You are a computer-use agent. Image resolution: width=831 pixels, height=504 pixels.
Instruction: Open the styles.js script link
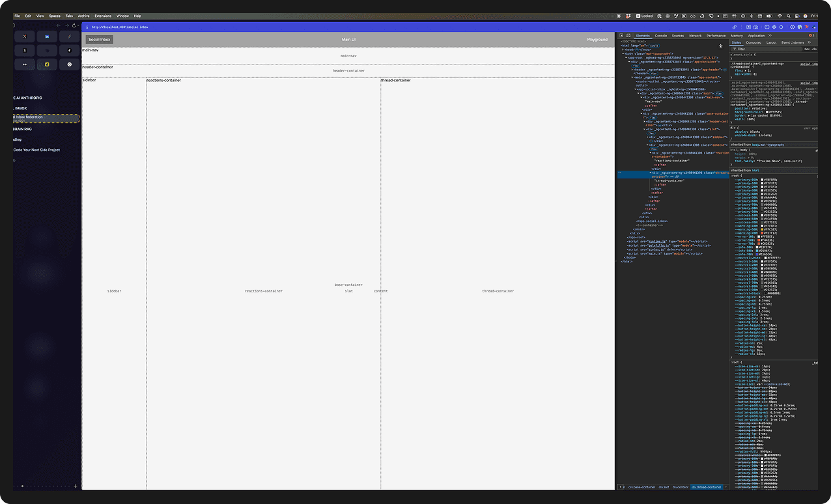pyautogui.click(x=656, y=249)
